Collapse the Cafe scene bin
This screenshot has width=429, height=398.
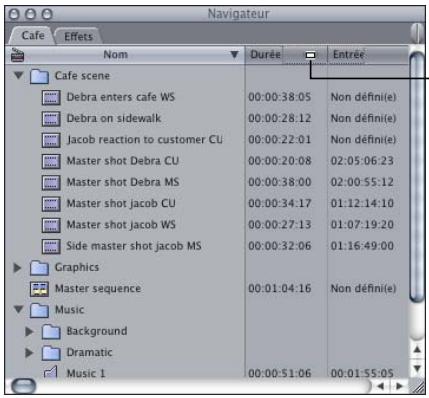[x=18, y=75]
